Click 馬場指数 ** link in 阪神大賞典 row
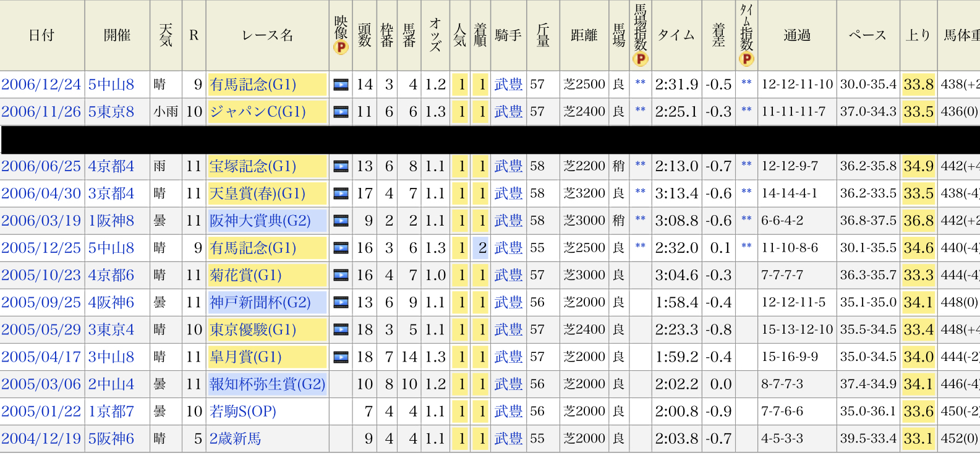Viewport: 980px width, 458px height. coord(641,220)
